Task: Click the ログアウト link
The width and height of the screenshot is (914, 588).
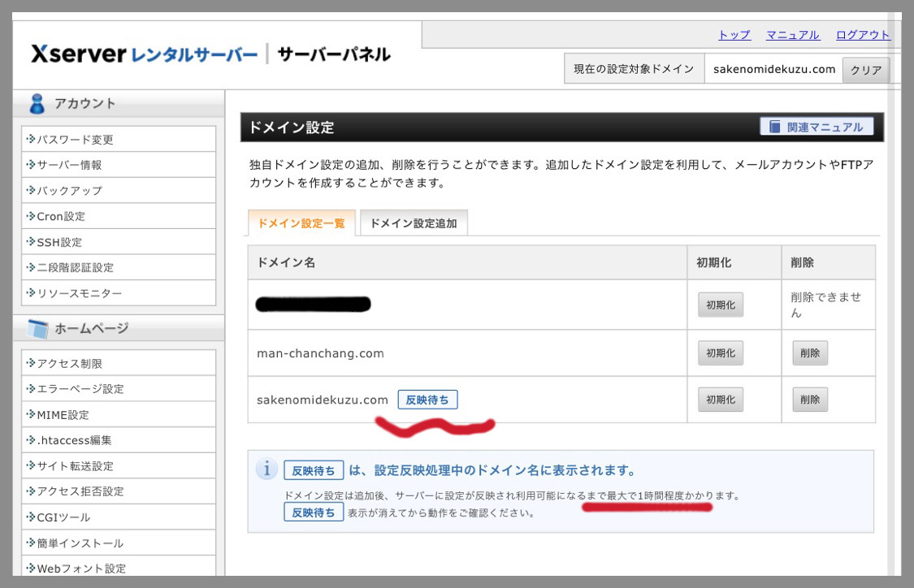Action: click(863, 35)
